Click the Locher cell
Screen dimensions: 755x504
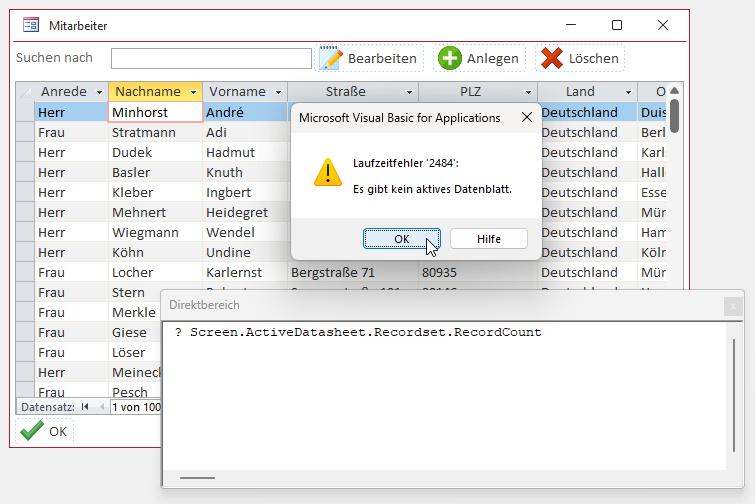[x=155, y=272]
